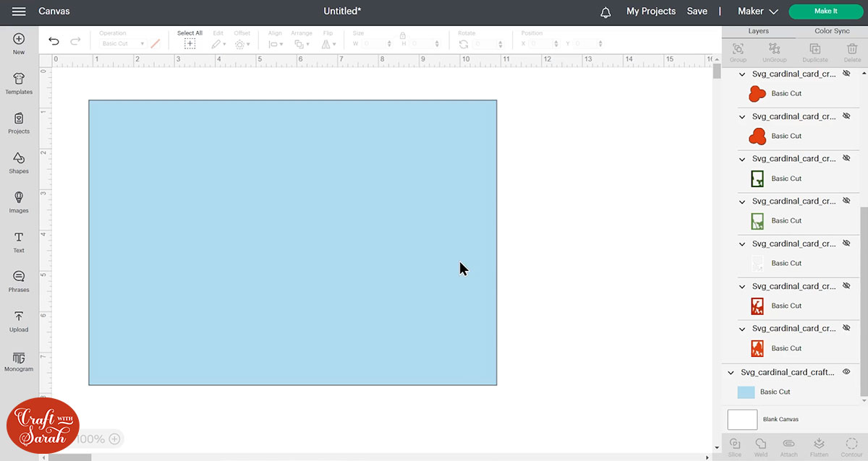Open the hamburger main menu

click(x=19, y=12)
